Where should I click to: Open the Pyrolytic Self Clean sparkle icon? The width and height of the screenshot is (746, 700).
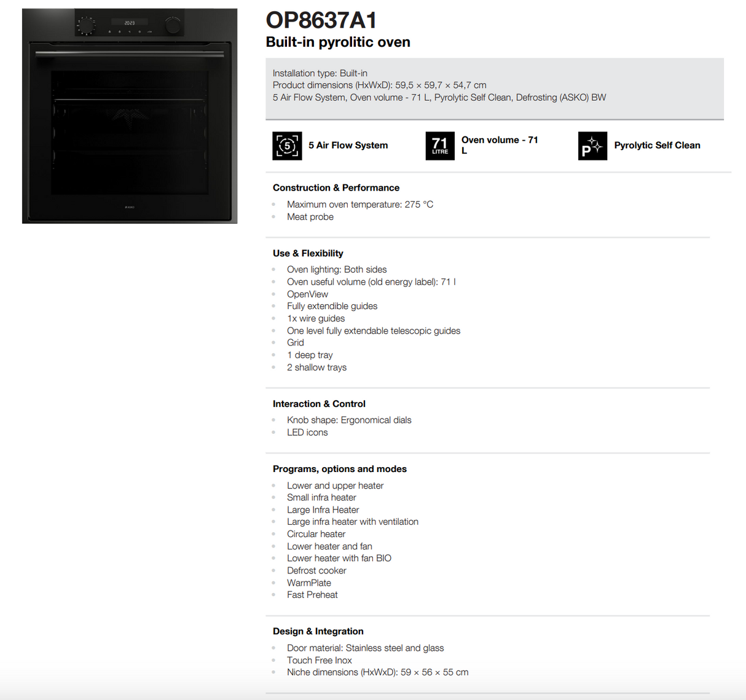(x=592, y=146)
